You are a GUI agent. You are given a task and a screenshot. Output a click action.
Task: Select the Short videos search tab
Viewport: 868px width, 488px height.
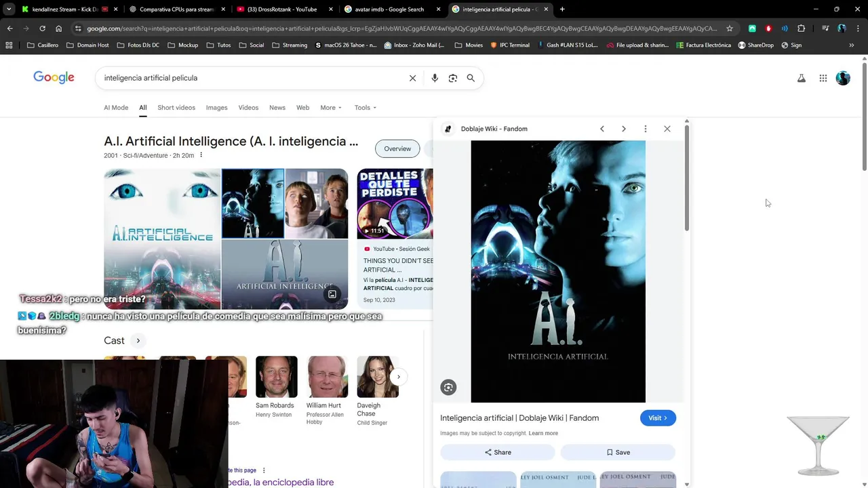pos(176,108)
